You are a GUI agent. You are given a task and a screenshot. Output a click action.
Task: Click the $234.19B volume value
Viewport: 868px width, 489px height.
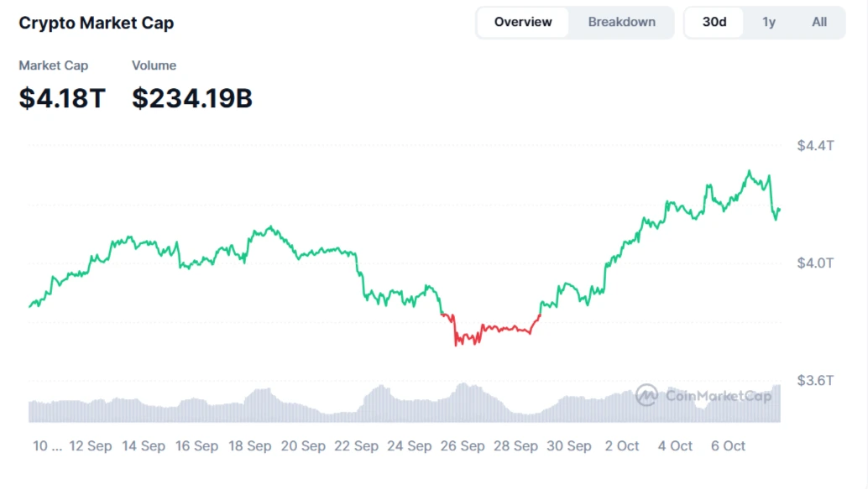pyautogui.click(x=192, y=98)
